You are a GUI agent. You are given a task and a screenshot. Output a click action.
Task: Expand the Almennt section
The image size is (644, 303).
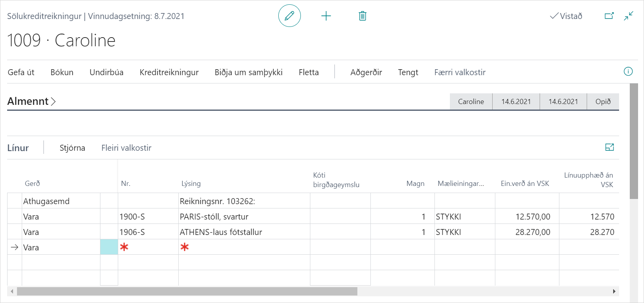pos(32,101)
